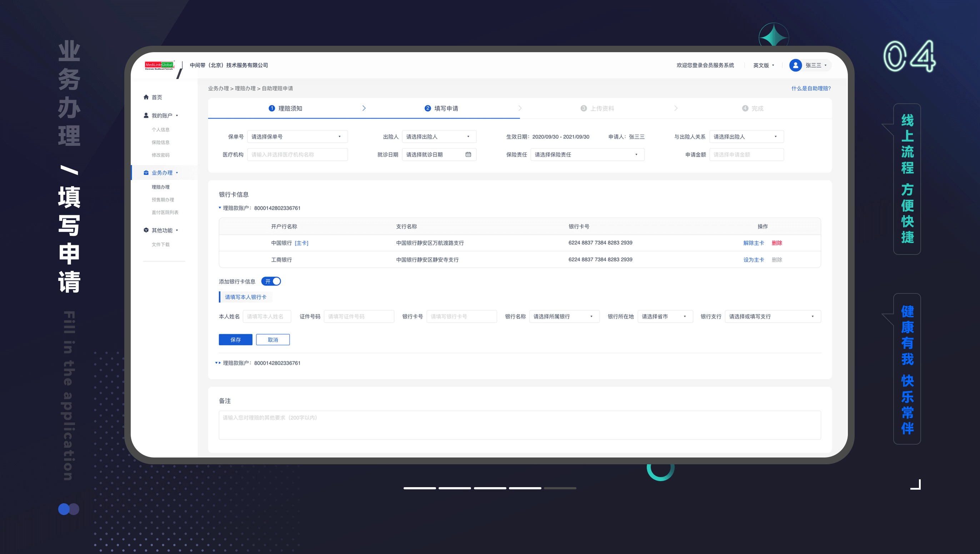Collapse the first 理赔款账户 section triangle
The image size is (980, 554).
click(x=220, y=208)
